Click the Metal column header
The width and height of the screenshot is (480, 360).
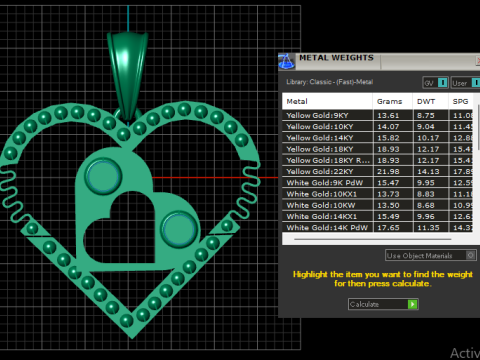[327, 101]
